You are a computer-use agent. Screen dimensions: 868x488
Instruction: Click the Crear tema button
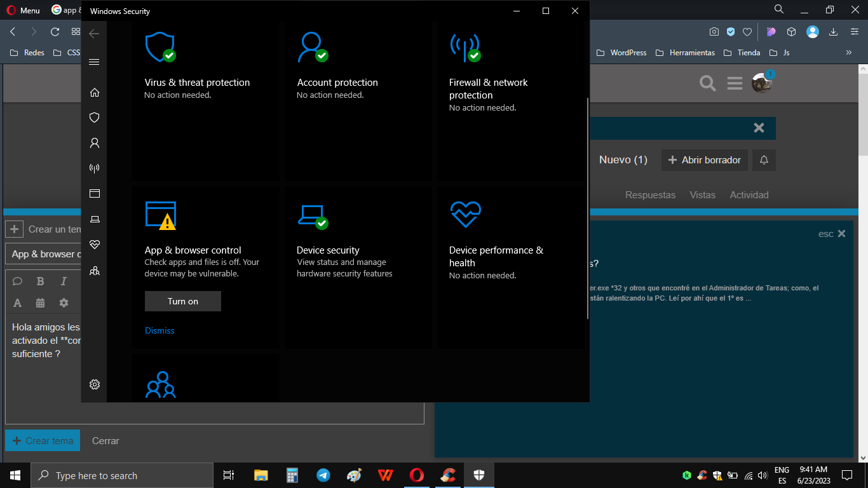pos(43,440)
